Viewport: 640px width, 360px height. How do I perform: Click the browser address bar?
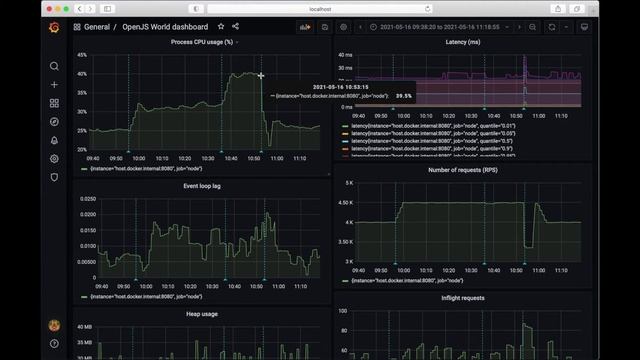click(320, 9)
